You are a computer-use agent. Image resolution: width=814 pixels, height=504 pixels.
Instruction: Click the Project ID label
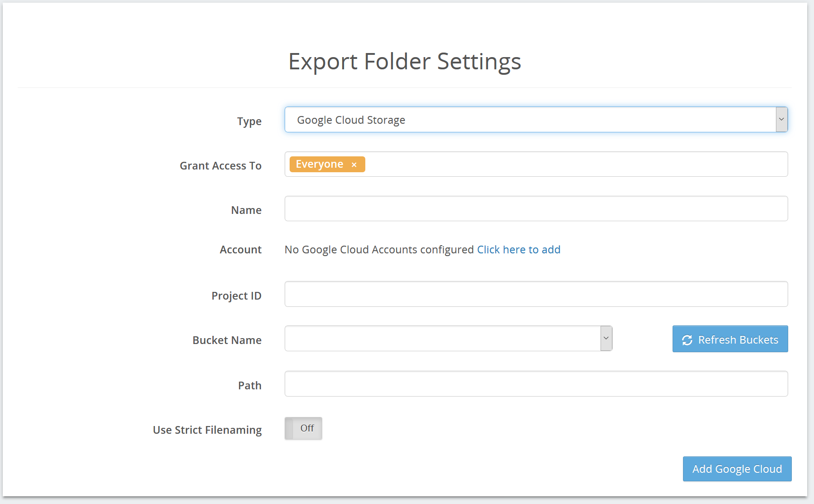tap(237, 296)
